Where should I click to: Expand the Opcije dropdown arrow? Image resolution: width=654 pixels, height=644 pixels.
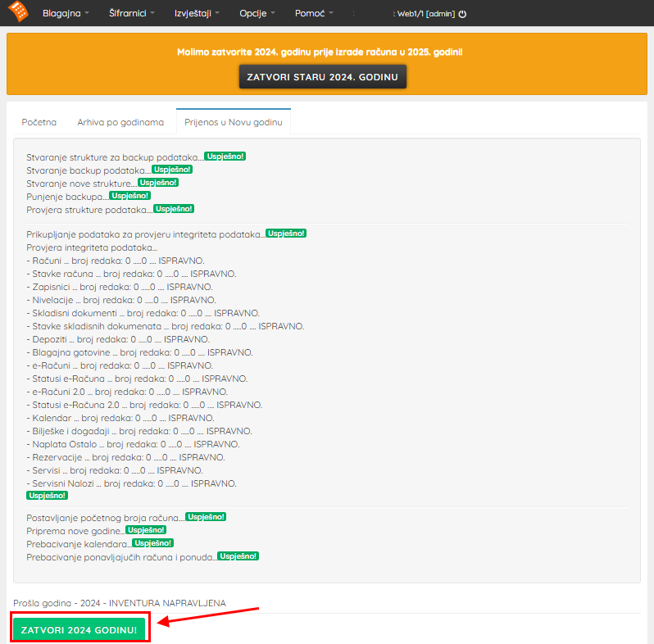[273, 13]
